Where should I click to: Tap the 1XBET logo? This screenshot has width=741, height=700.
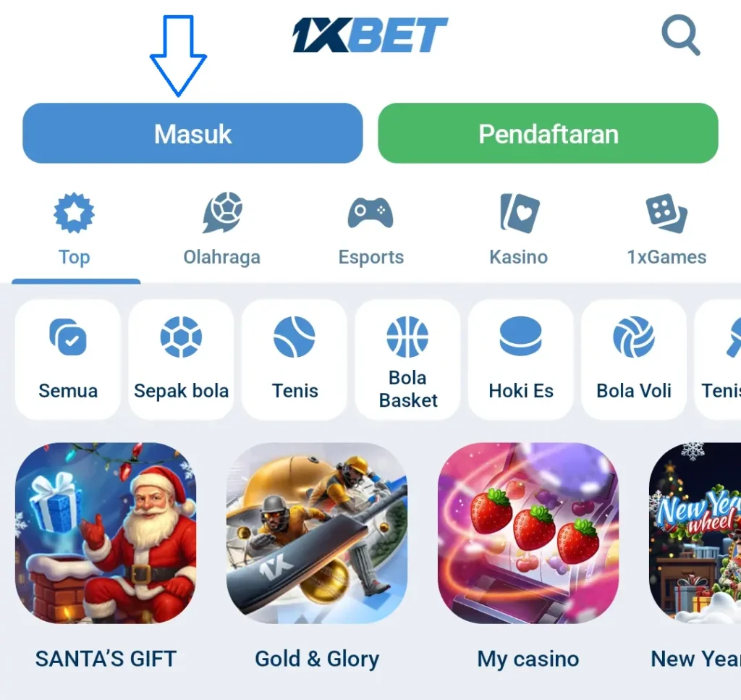point(370,35)
